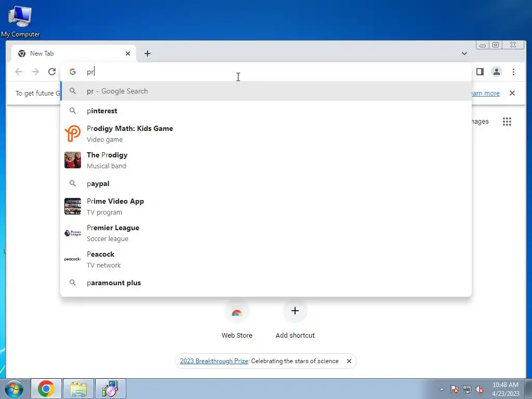Image resolution: width=532 pixels, height=399 pixels.
Task: Click the Images link on Google page
Action: pos(480,122)
